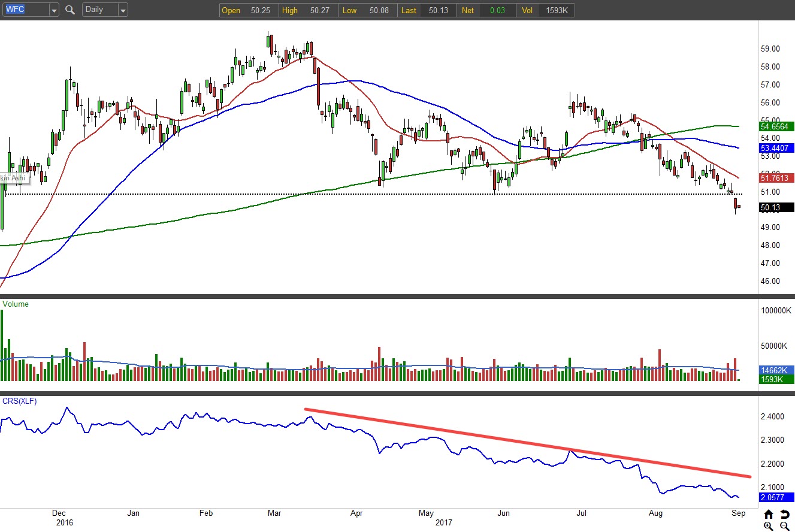
Task: Click the blue 2.0577 CRS value label
Action: (x=776, y=497)
